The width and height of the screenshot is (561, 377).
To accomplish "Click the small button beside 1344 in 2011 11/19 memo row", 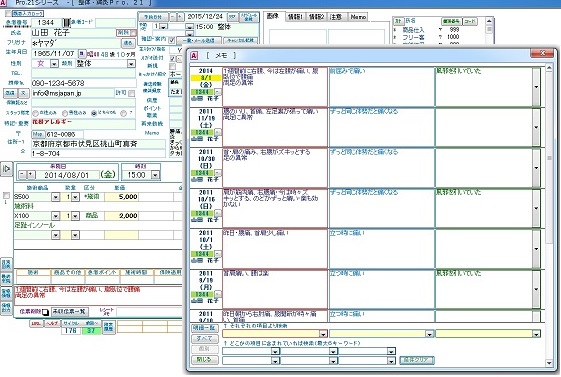I will tap(217, 132).
